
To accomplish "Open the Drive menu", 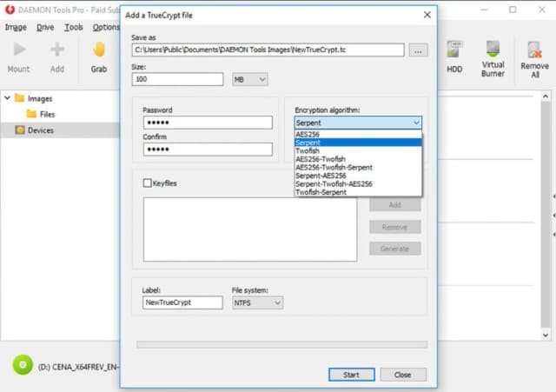I will coord(45,27).
